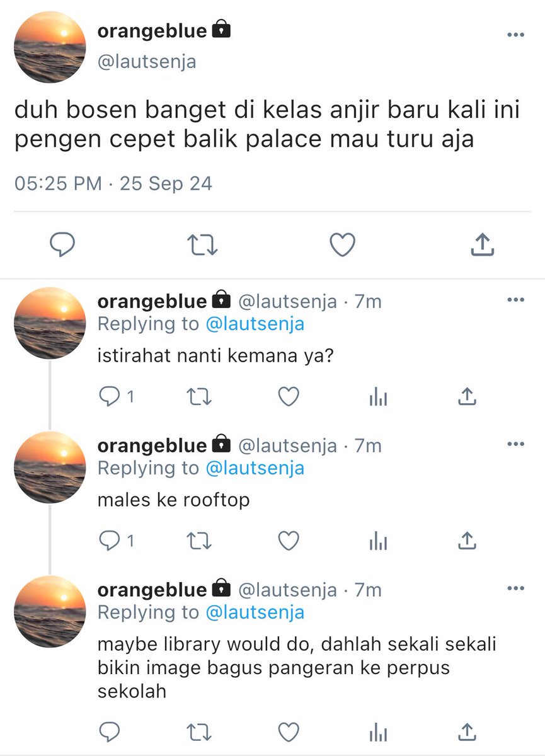Image resolution: width=545 pixels, height=756 pixels.
Task: Retweet the 'maybe library would do' reply
Action: point(200,731)
